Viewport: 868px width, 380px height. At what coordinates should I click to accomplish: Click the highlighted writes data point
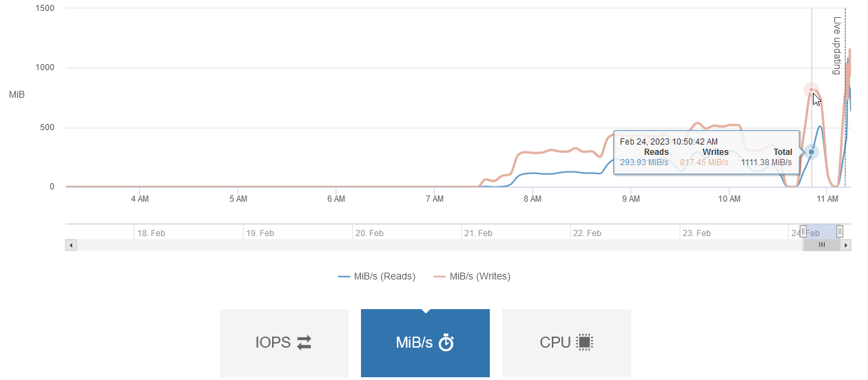click(x=812, y=89)
